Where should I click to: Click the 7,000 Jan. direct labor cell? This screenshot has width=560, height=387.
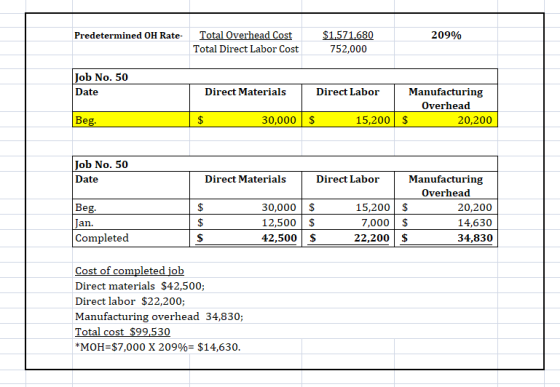348,223
